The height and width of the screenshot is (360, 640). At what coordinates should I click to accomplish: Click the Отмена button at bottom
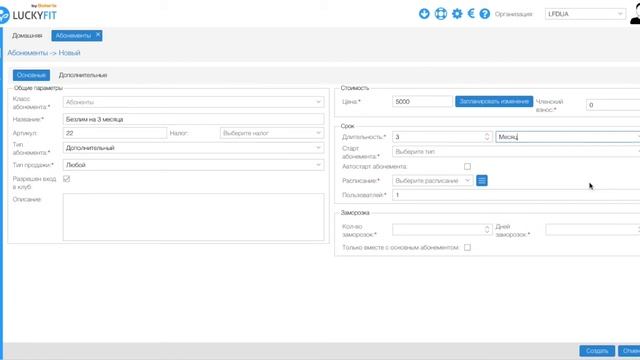[x=629, y=351]
